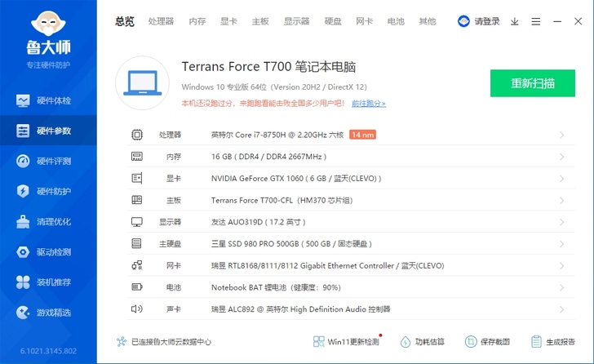
Task: Open the hamburger main menu
Action: (x=536, y=21)
